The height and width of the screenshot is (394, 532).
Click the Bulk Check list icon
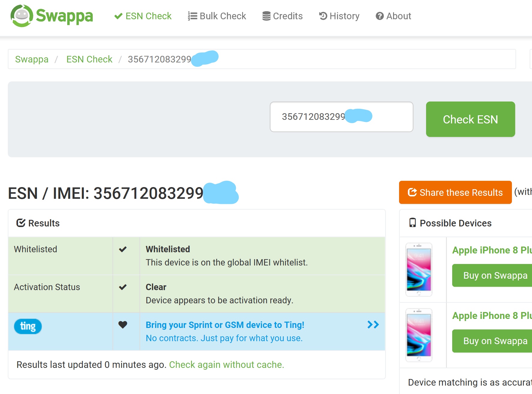point(192,16)
